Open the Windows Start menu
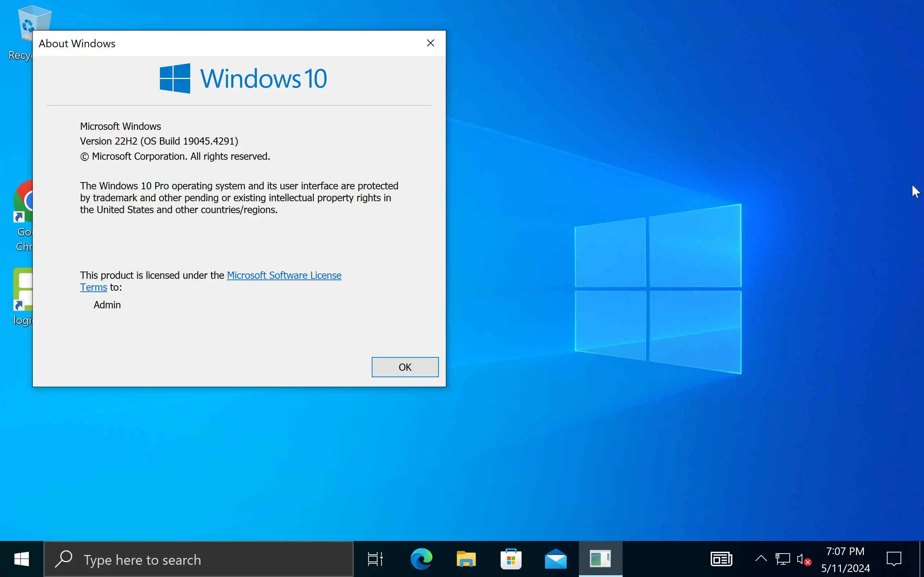 click(21, 559)
